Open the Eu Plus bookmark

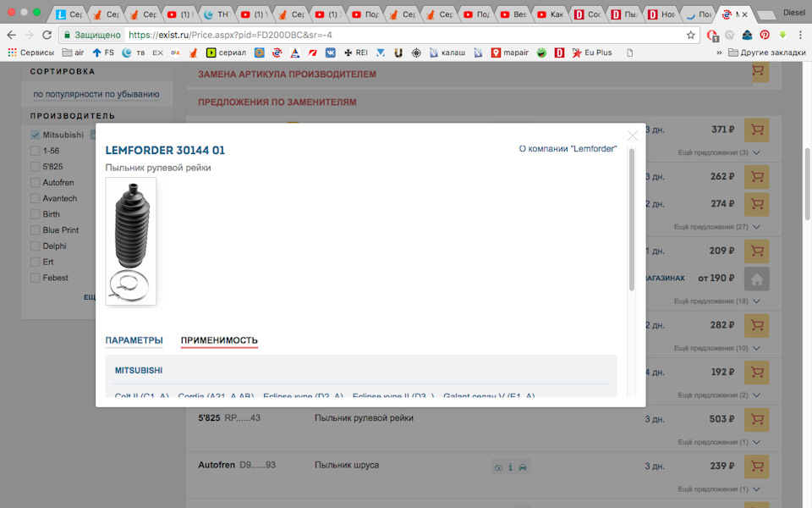[592, 52]
